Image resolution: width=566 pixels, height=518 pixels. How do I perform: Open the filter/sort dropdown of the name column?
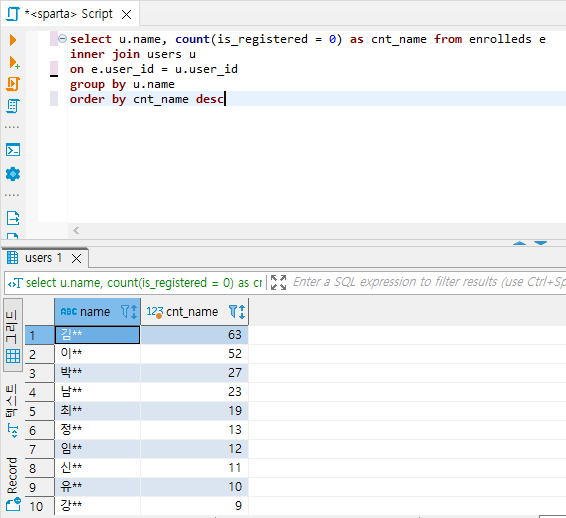(129, 312)
